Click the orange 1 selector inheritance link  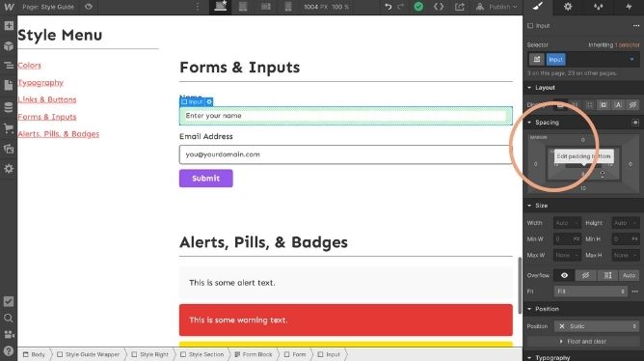(x=628, y=44)
